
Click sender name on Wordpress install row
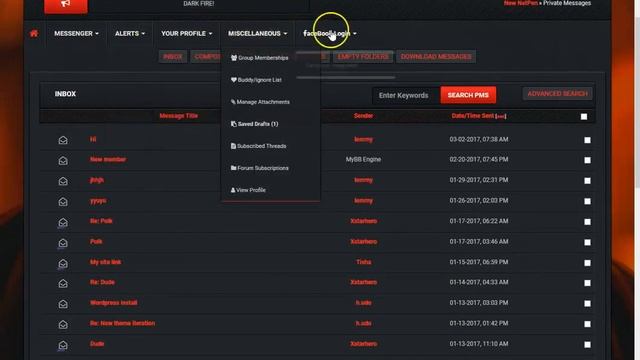click(x=363, y=303)
